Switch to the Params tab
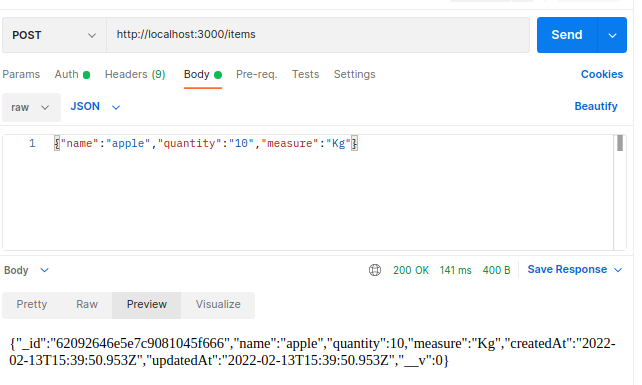The image size is (642, 385). pyautogui.click(x=21, y=74)
